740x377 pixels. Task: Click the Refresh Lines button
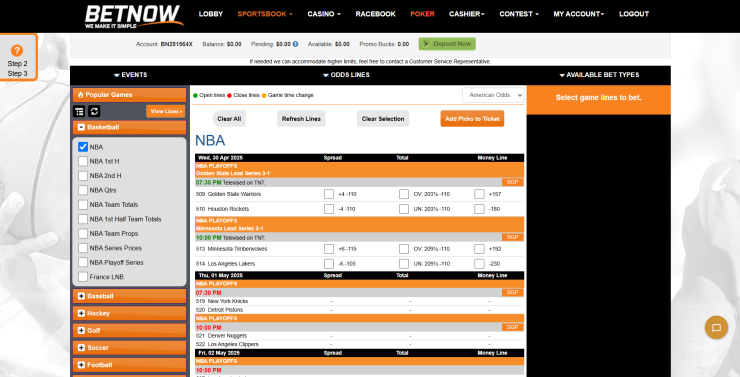tap(301, 119)
